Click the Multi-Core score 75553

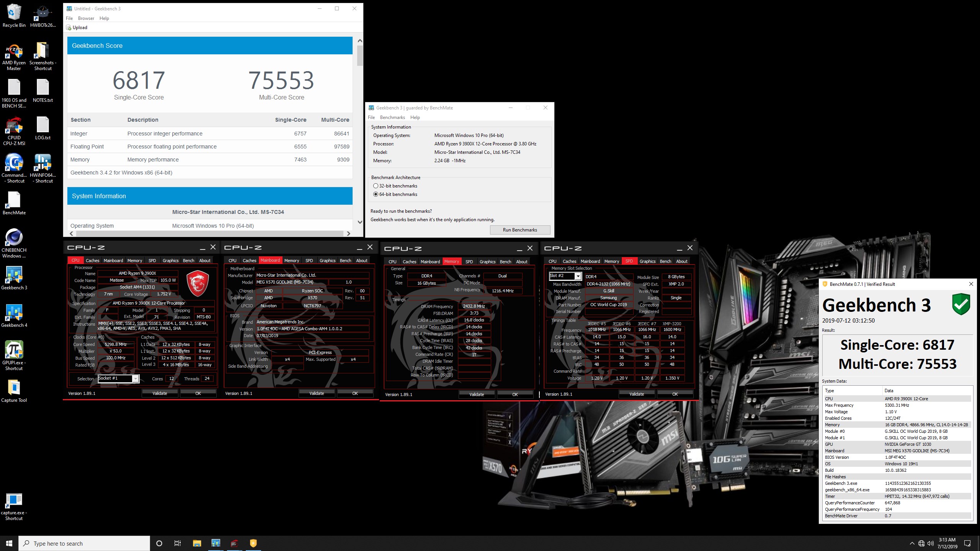pos(281,80)
